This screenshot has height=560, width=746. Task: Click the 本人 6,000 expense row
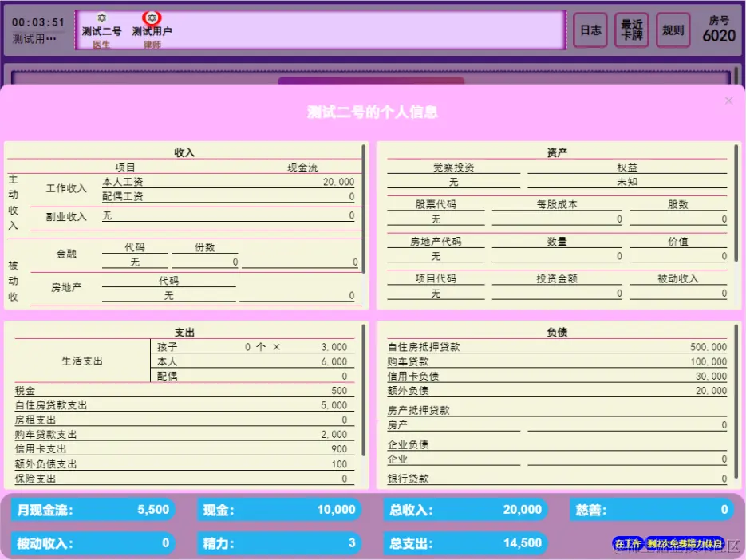click(252, 361)
